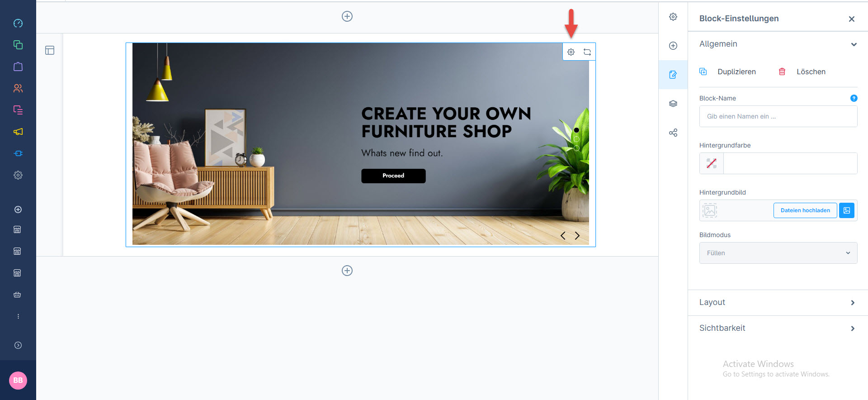Image resolution: width=868 pixels, height=400 pixels.
Task: Open the dashboard gauge icon in sidebar
Action: (x=18, y=23)
